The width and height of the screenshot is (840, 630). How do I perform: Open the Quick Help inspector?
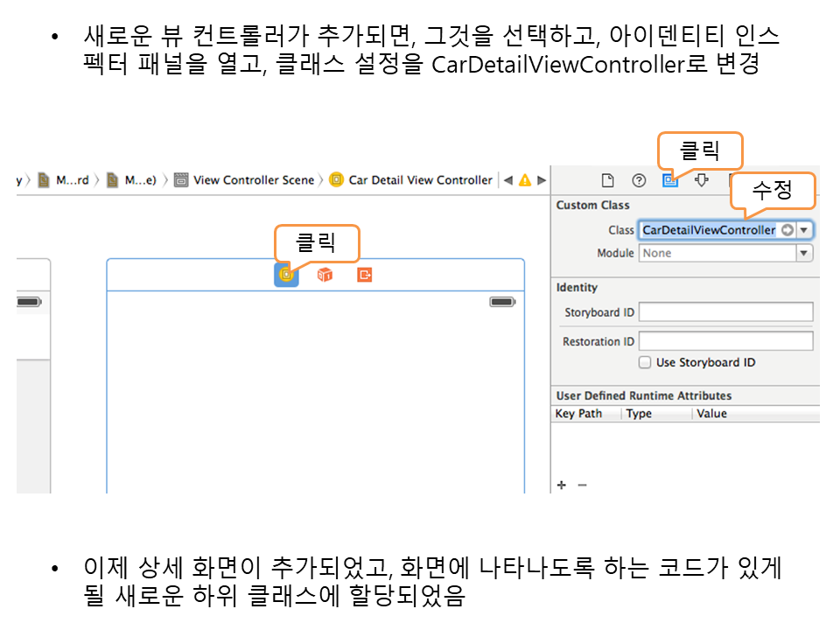point(640,180)
